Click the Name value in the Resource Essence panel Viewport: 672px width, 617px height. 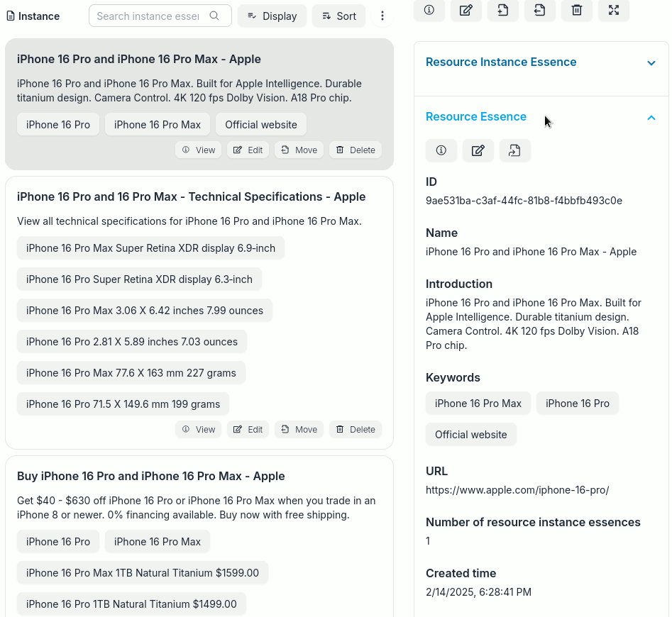click(531, 251)
